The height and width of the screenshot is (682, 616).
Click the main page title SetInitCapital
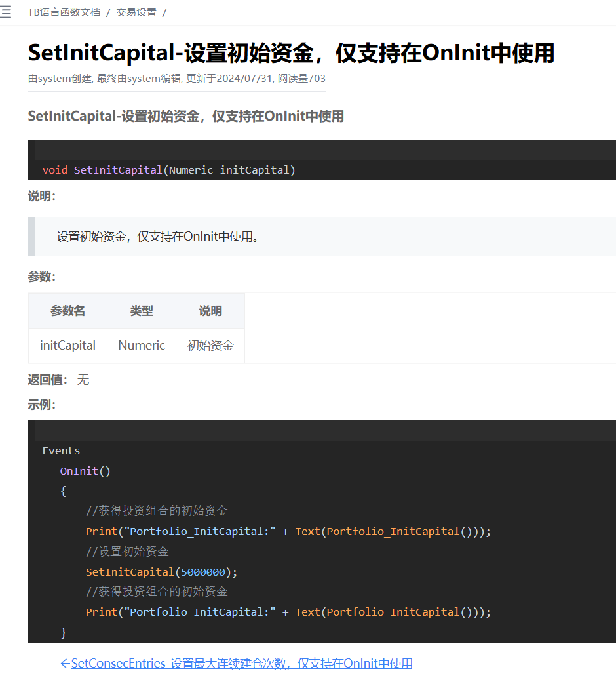(x=291, y=53)
